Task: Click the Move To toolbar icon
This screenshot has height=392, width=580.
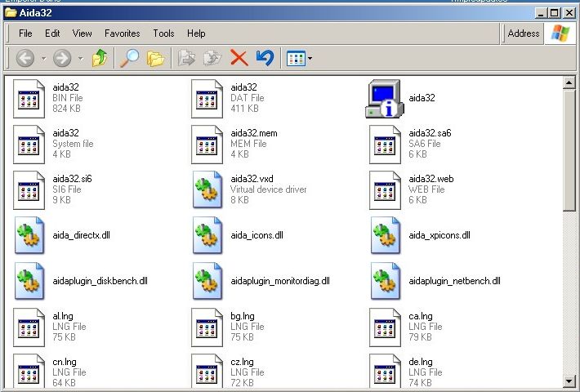Action: (x=187, y=59)
